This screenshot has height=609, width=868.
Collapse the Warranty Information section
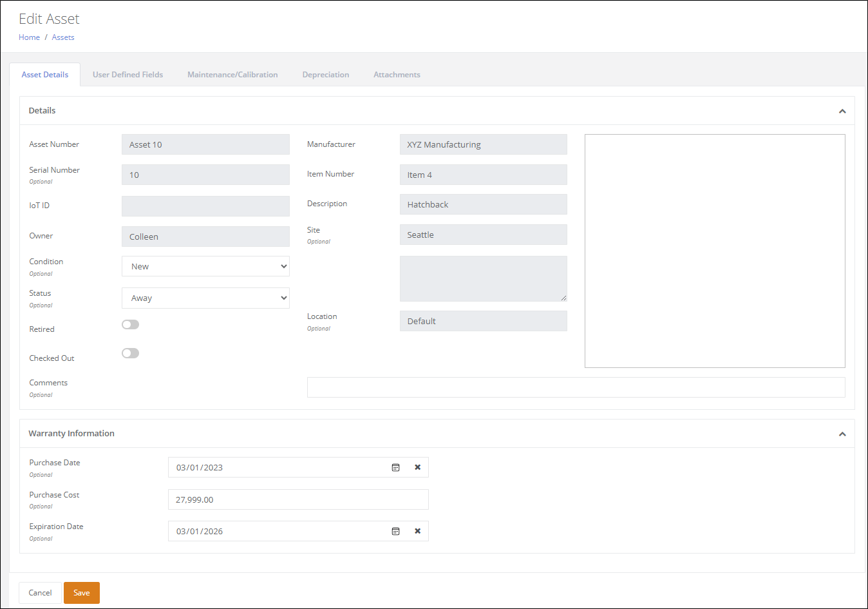[x=842, y=434]
